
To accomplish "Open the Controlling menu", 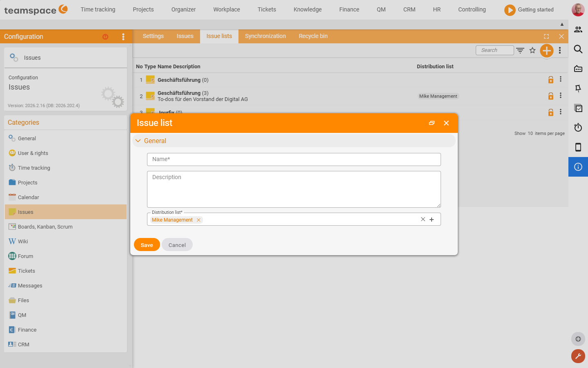I will (472, 9).
